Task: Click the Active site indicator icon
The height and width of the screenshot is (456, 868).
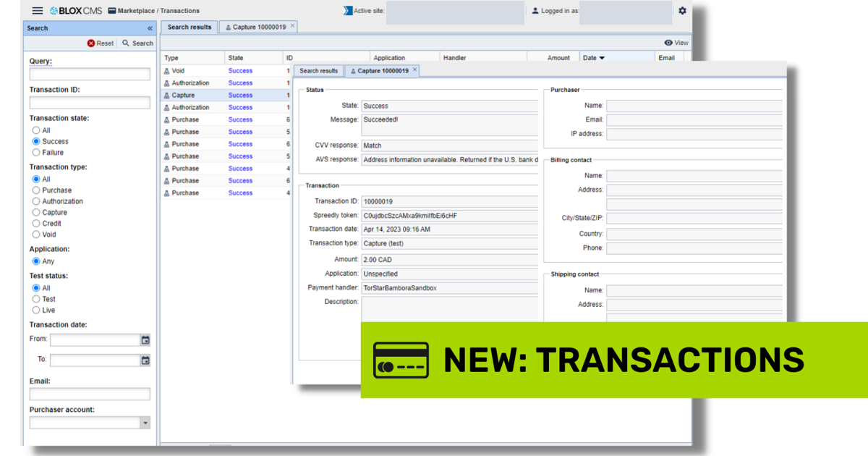Action: coord(347,11)
